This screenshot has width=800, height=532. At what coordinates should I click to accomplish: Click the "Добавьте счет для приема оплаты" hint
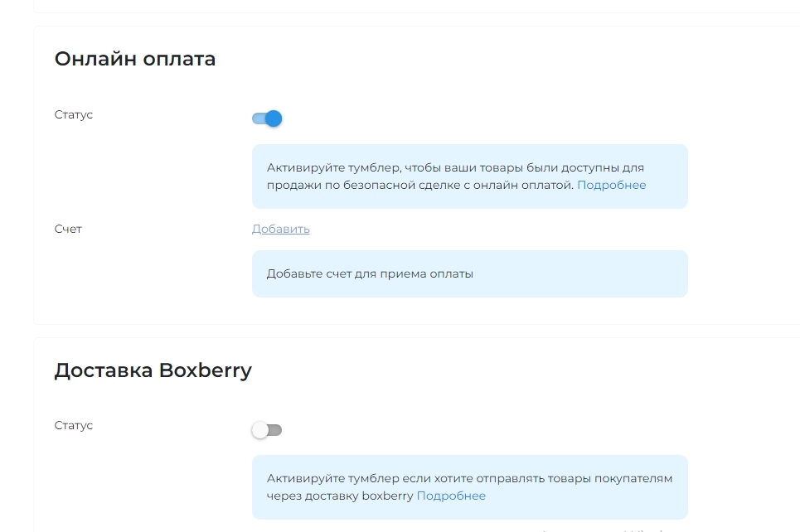(370, 273)
